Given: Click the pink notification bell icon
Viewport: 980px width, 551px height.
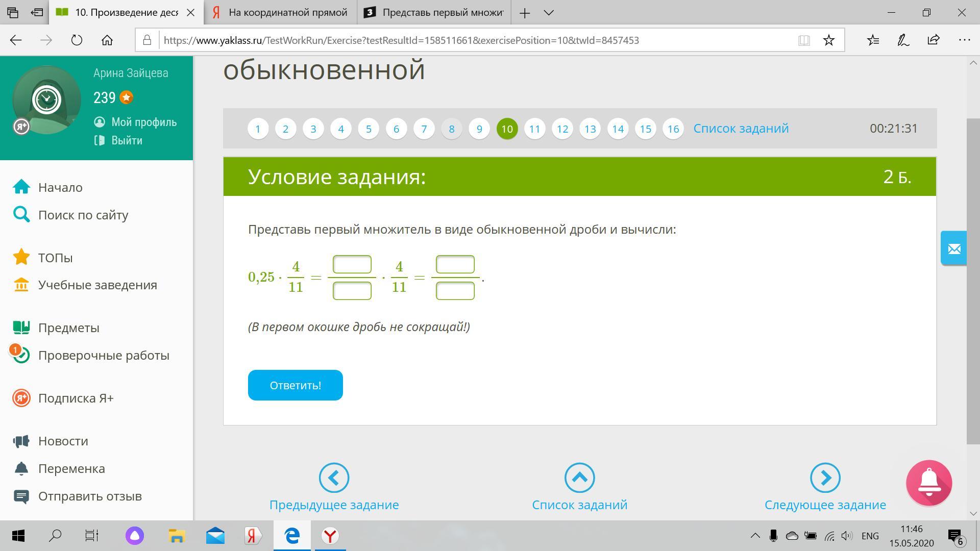Looking at the screenshot, I should click(x=928, y=483).
